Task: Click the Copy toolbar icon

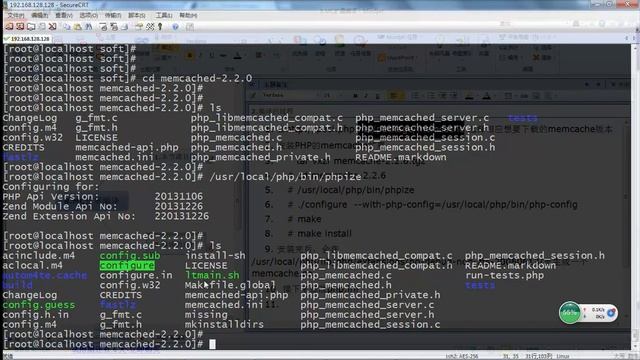Action: click(67, 27)
